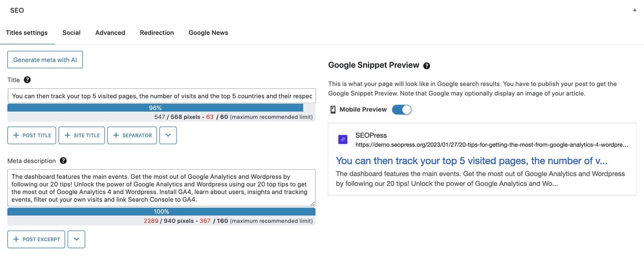The image size is (644, 258).
Task: Click the mobile phone icon beside Mobile Preview
Action: point(332,109)
